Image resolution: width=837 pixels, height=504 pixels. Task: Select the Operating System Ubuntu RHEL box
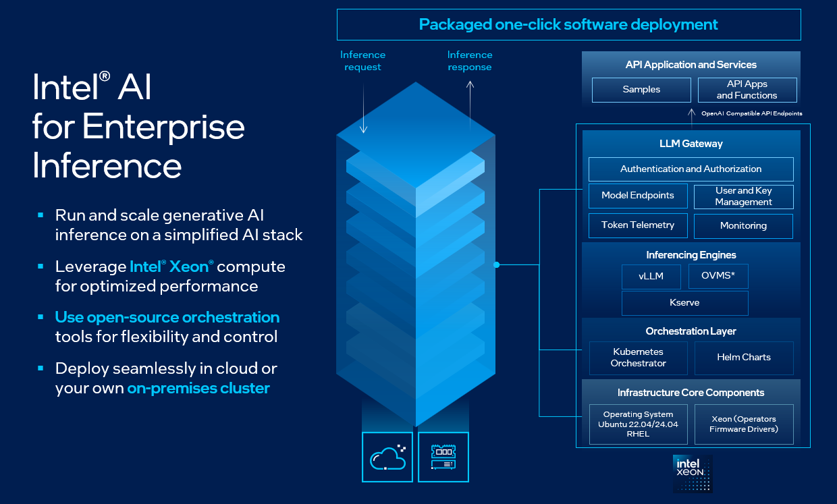pyautogui.click(x=638, y=424)
